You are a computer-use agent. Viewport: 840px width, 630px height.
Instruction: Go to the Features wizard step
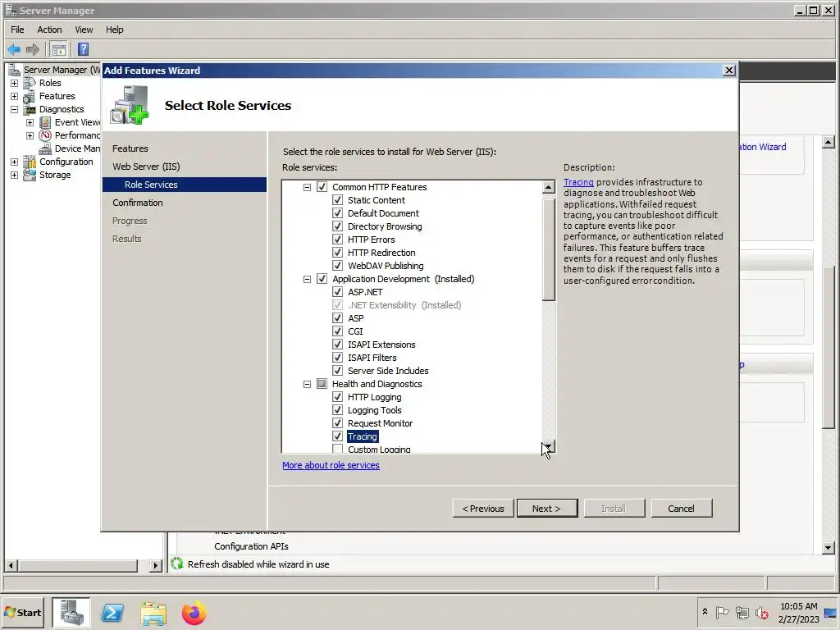[x=130, y=148]
